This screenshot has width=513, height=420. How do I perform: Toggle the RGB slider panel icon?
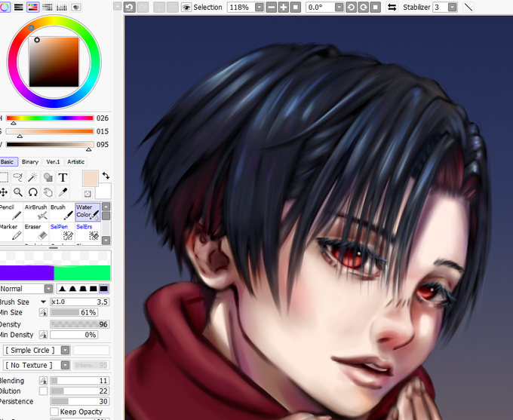pos(19,7)
